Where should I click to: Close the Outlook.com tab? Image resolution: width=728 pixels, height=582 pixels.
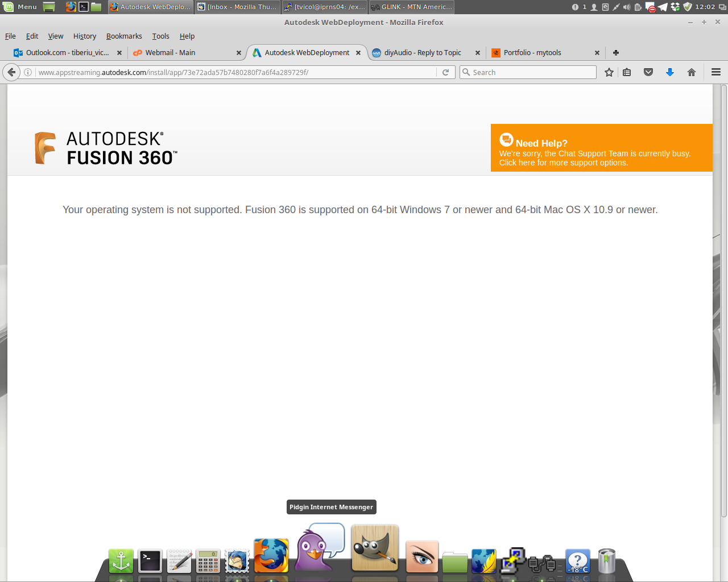click(119, 53)
